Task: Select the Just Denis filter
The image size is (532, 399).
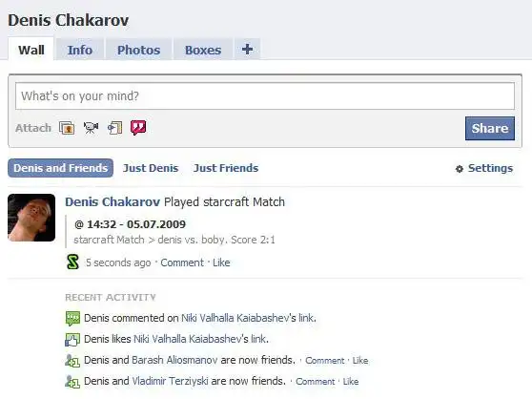Action: pos(151,168)
